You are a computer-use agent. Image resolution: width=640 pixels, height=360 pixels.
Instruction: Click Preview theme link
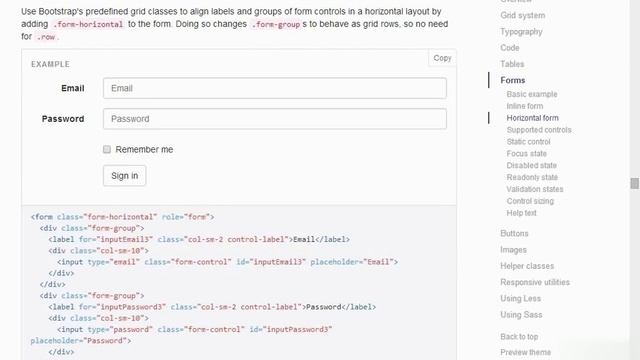(526, 352)
